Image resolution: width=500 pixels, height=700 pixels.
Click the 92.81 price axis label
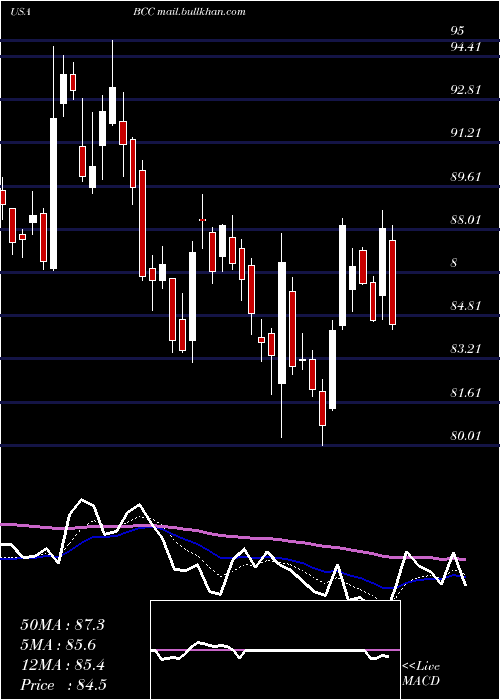click(466, 89)
